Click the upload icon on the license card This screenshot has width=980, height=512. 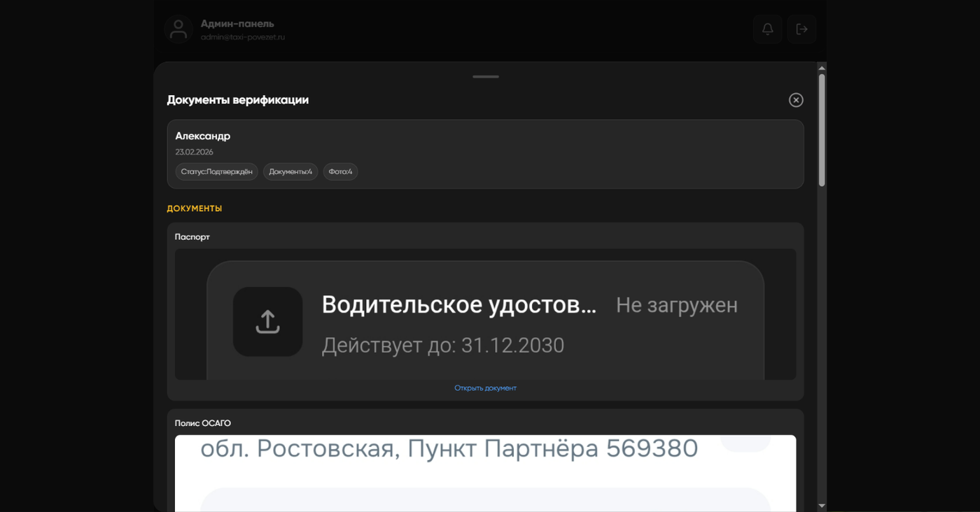click(x=267, y=321)
